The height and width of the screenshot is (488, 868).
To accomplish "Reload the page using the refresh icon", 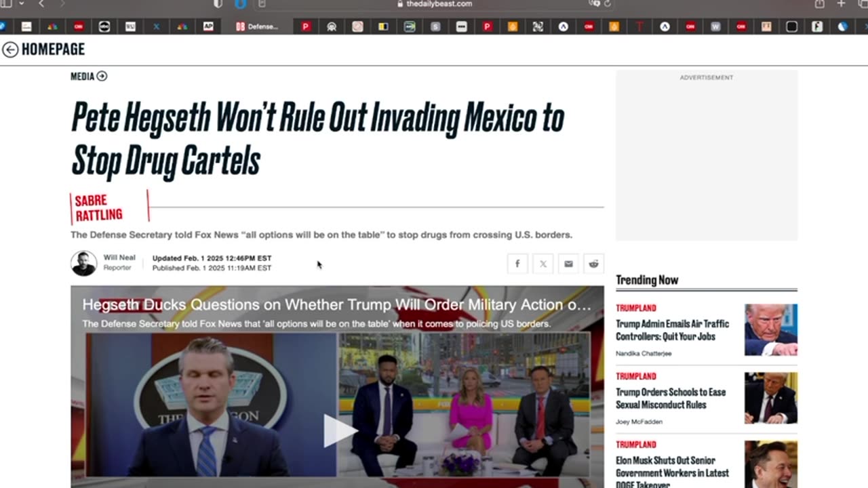I will point(608,4).
